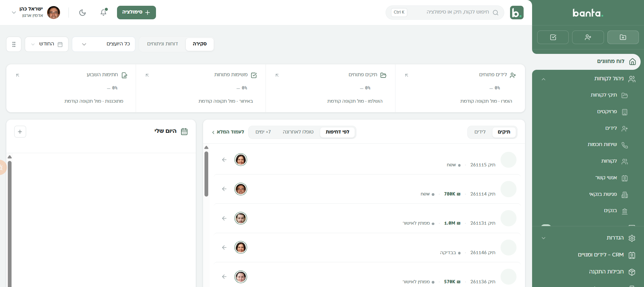
Task: Click the + סימולציה button
Action: [136, 13]
